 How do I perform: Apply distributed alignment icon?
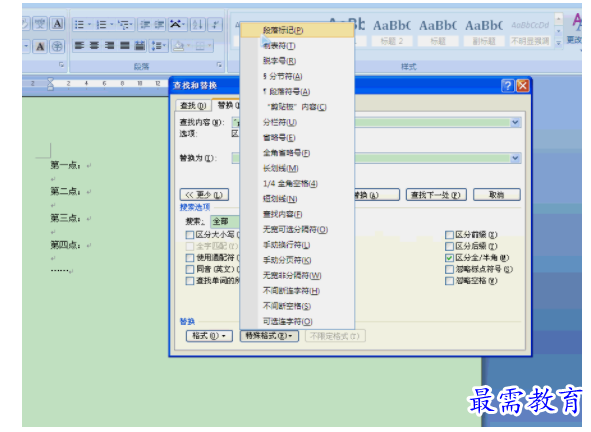[140, 46]
